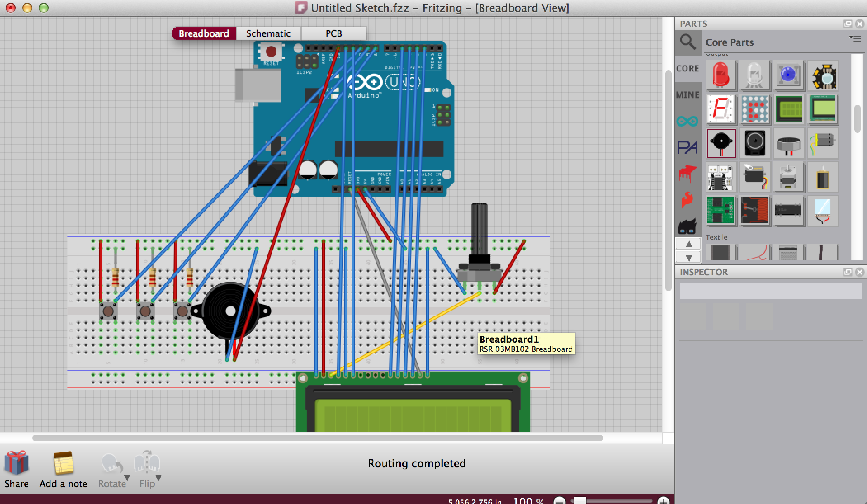Image resolution: width=867 pixels, height=504 pixels.
Task: Choose the DC motor part
Action: click(823, 143)
